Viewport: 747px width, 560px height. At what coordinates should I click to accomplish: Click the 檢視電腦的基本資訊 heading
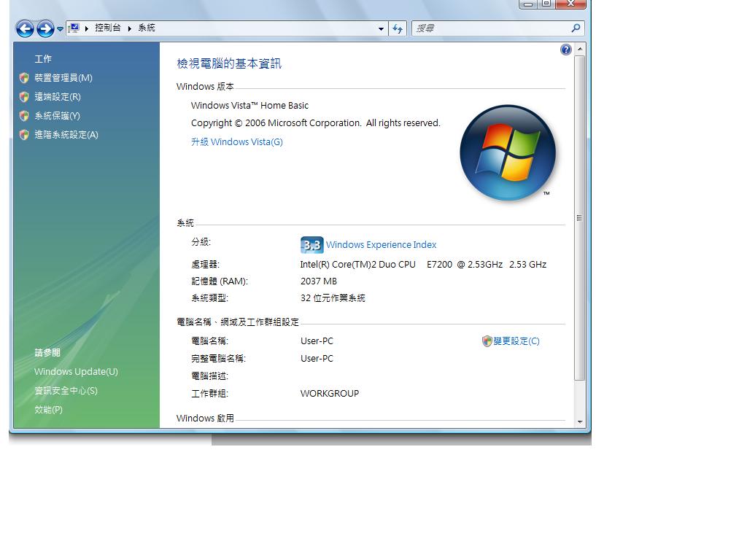point(229,63)
